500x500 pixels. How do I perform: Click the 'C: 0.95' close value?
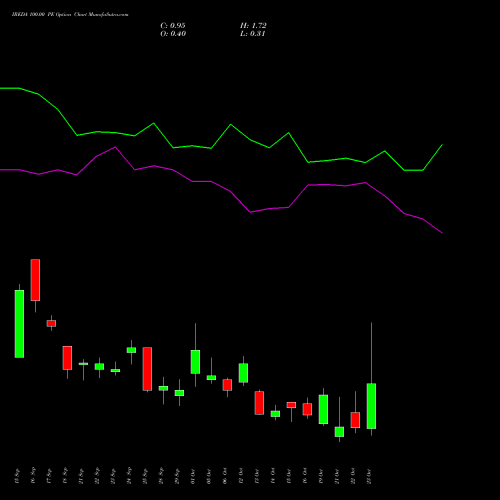click(173, 26)
